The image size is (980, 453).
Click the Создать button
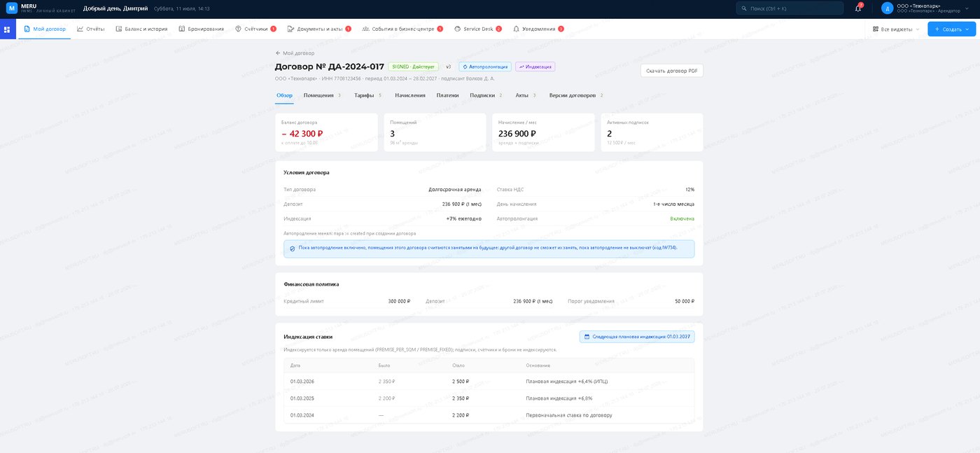[x=951, y=29]
